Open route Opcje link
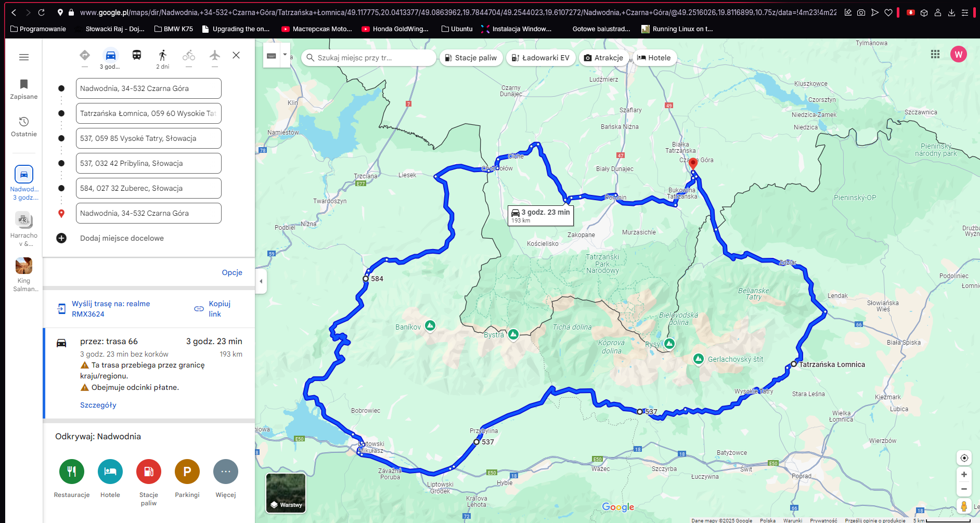 pyautogui.click(x=232, y=272)
